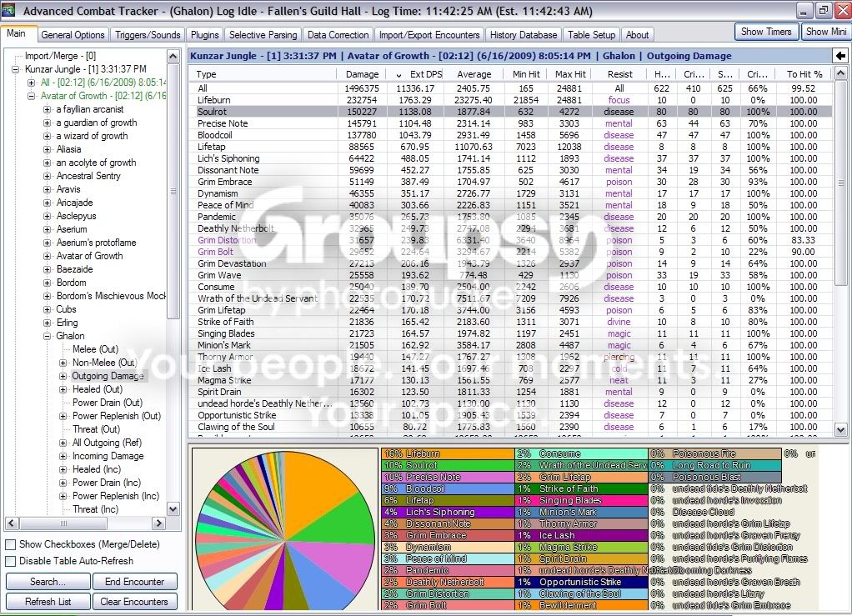Click the Search... button

[48, 582]
